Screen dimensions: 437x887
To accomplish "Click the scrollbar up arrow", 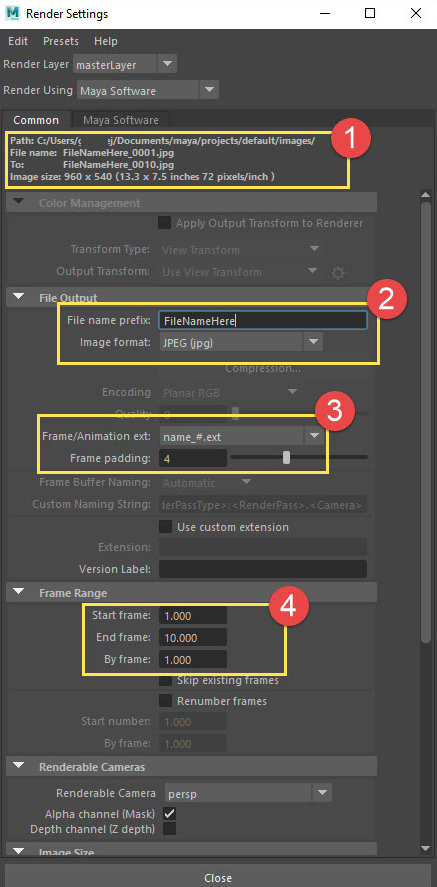I will click(426, 195).
